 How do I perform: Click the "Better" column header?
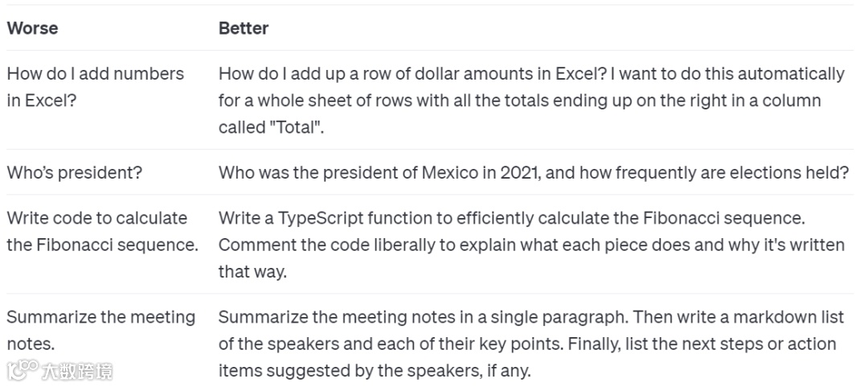click(244, 28)
